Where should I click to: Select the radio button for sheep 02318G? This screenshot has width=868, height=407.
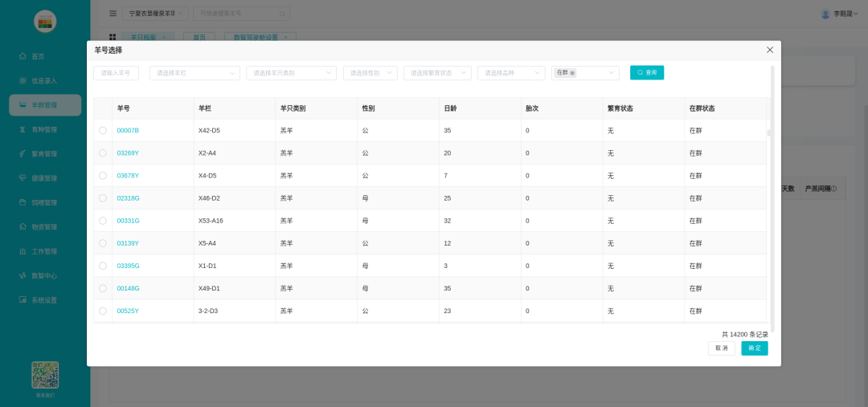pyautogui.click(x=103, y=198)
